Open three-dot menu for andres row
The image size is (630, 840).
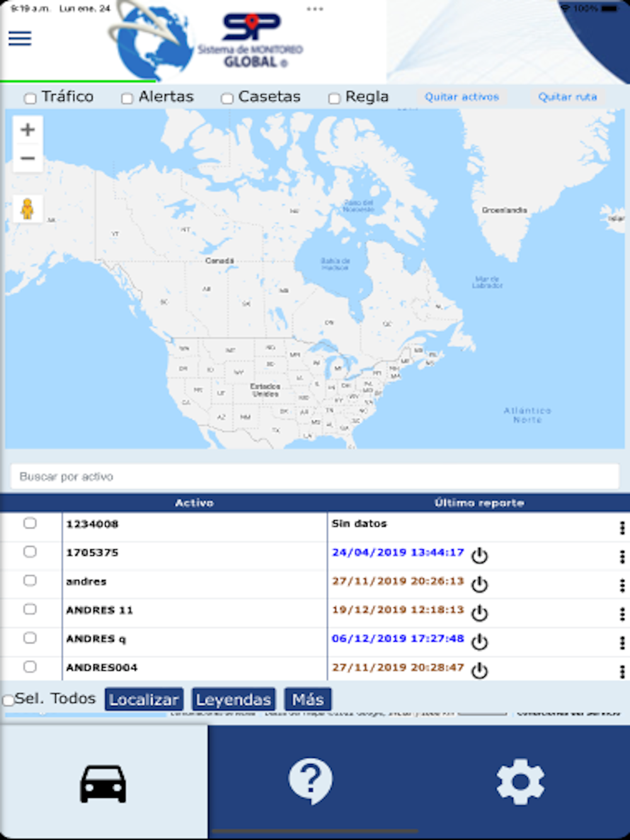tap(622, 586)
